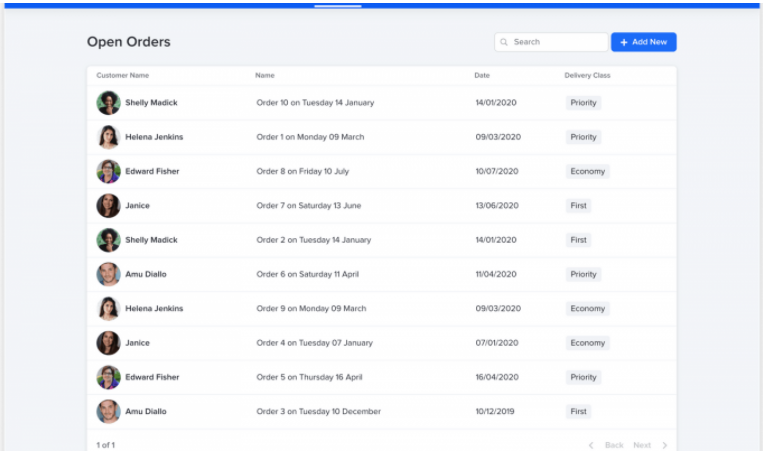The width and height of the screenshot is (763, 457).
Task: Click the Open Orders heading
Action: coord(128,42)
